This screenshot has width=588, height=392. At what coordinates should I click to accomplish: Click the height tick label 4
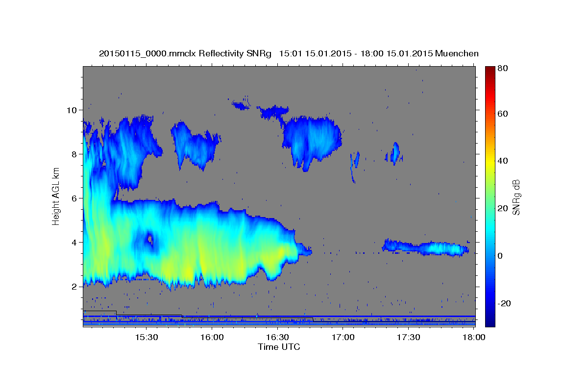(74, 242)
